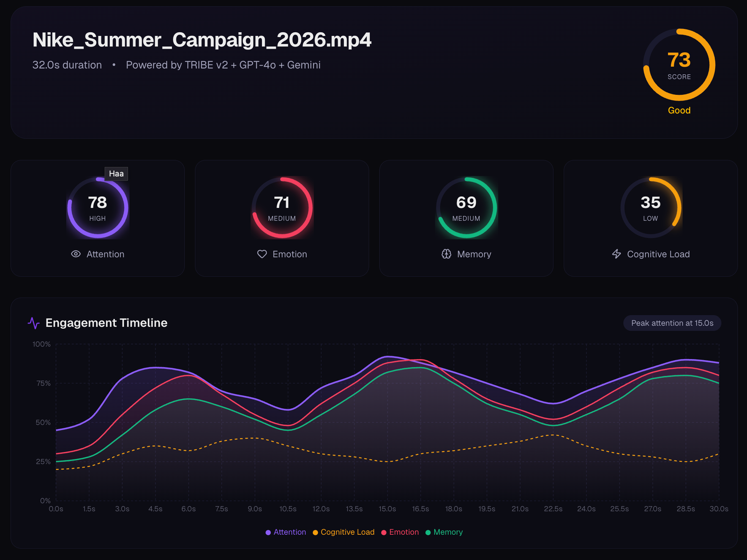Select the Memory 69 gauge ring
Screen dimensions: 747x560
pyautogui.click(x=466, y=207)
